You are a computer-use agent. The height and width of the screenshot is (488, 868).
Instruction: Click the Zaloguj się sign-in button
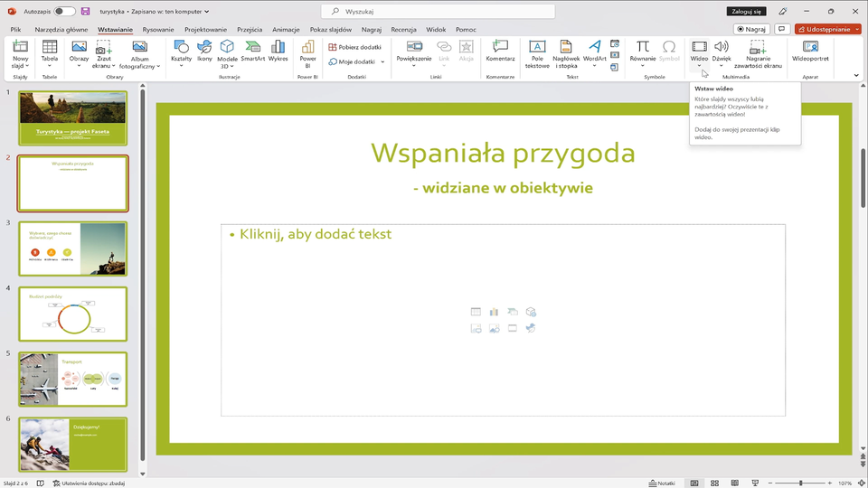pos(745,12)
